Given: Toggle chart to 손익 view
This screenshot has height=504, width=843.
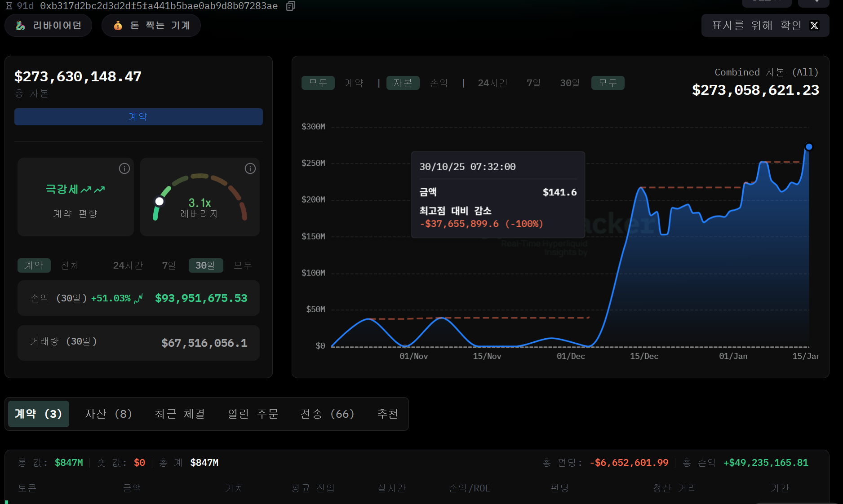Looking at the screenshot, I should pos(439,83).
